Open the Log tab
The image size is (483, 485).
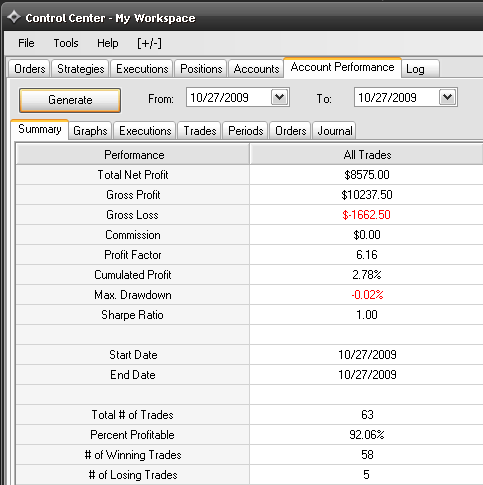tap(420, 69)
